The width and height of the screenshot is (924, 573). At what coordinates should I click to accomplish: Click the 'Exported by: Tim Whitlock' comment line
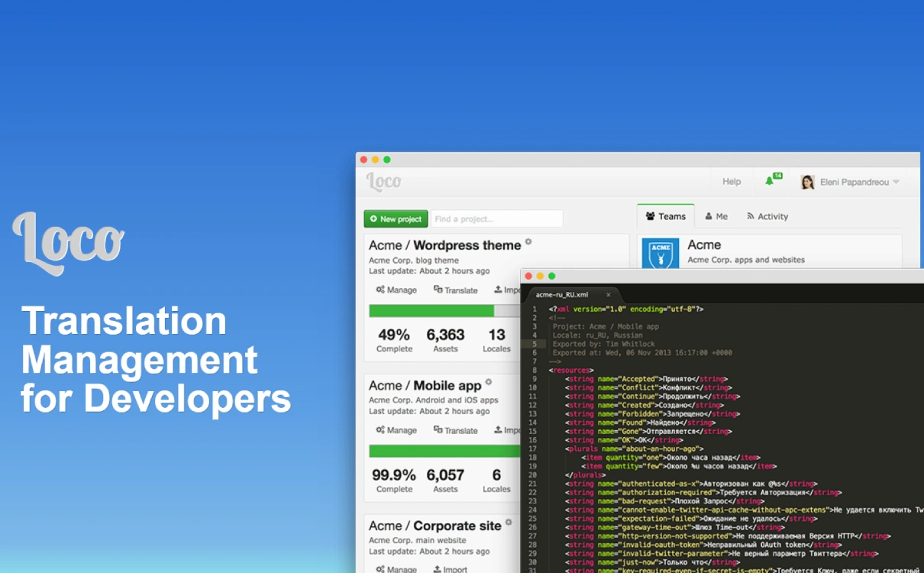point(604,345)
